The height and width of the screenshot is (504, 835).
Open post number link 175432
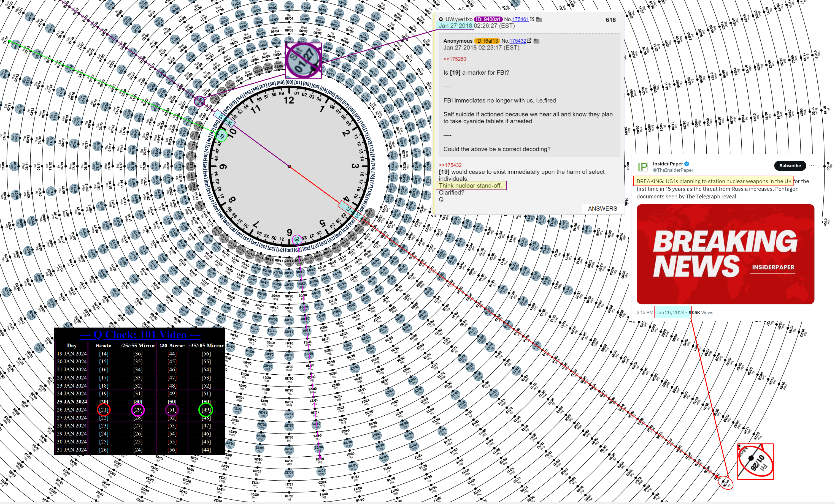(518, 41)
